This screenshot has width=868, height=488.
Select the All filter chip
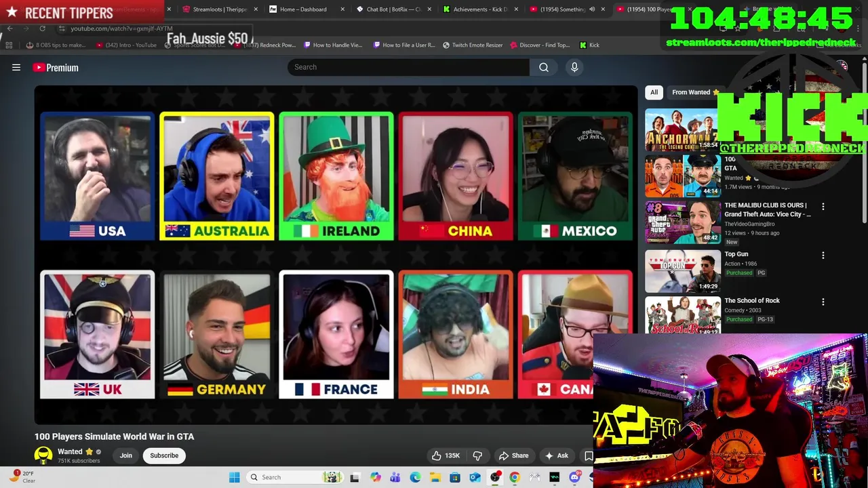click(x=654, y=92)
